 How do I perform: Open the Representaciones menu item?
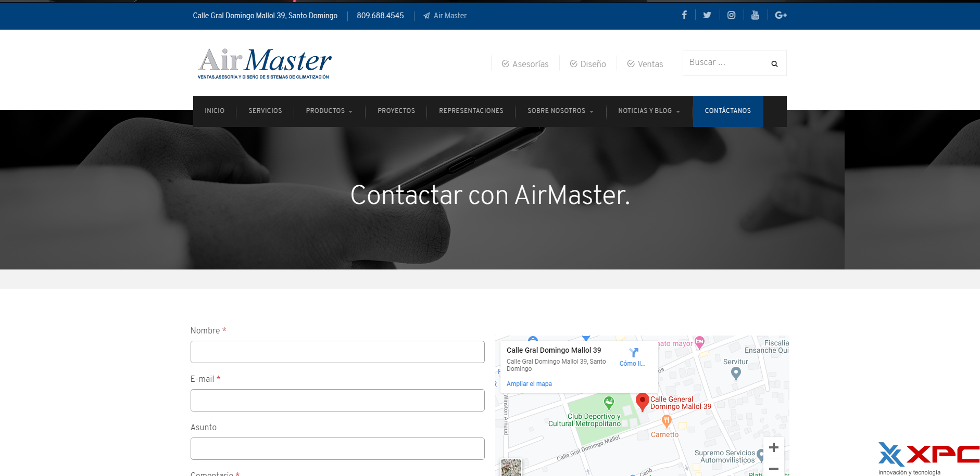[471, 111]
